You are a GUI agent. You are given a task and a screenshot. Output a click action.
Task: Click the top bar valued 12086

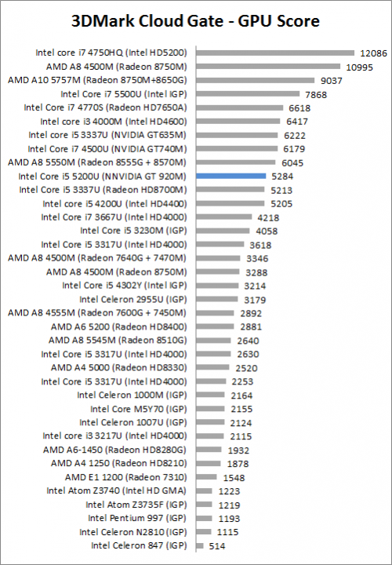pyautogui.click(x=275, y=53)
